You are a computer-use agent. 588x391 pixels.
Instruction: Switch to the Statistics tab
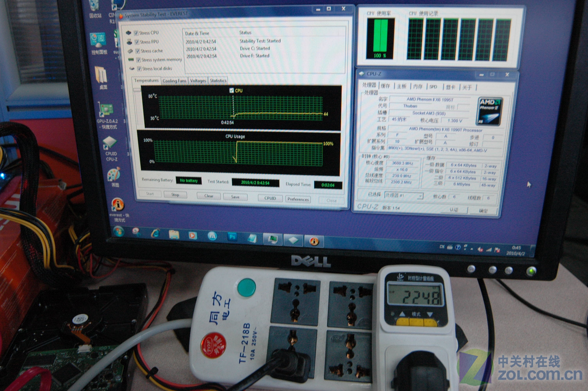tap(218, 81)
